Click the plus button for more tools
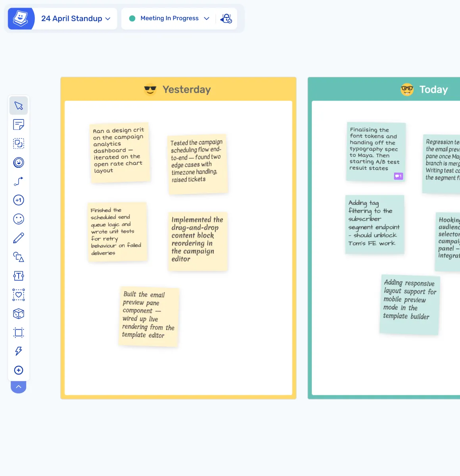 (19, 370)
